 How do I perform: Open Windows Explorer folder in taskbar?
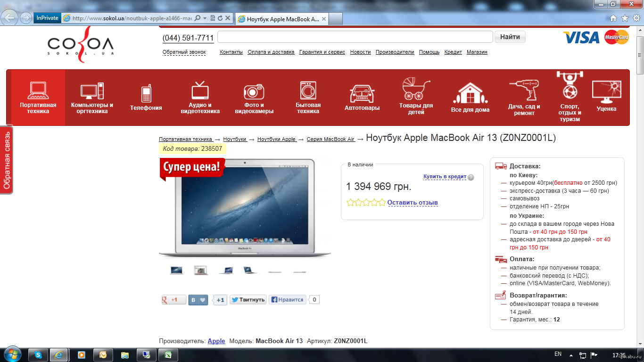[125, 355]
